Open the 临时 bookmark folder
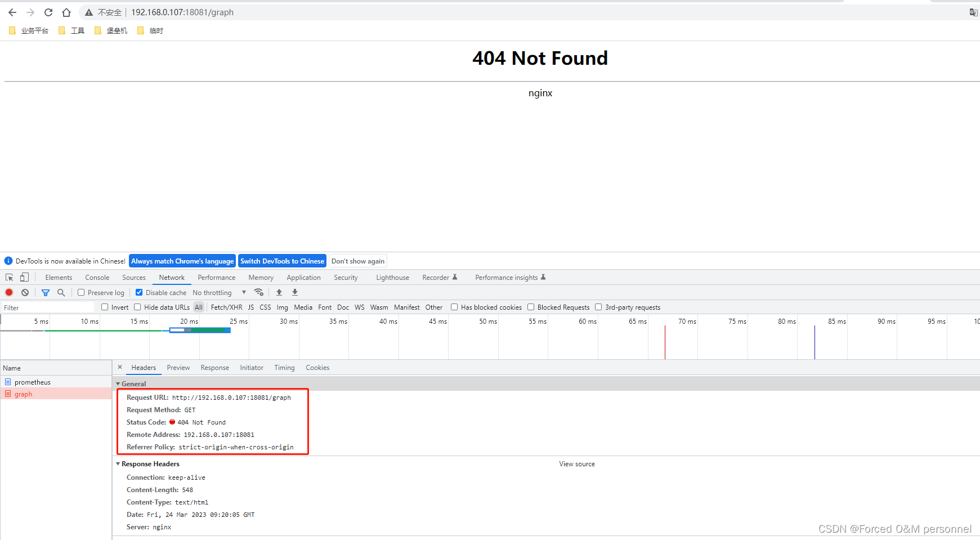Screen dimensions: 980x540 point(150,31)
